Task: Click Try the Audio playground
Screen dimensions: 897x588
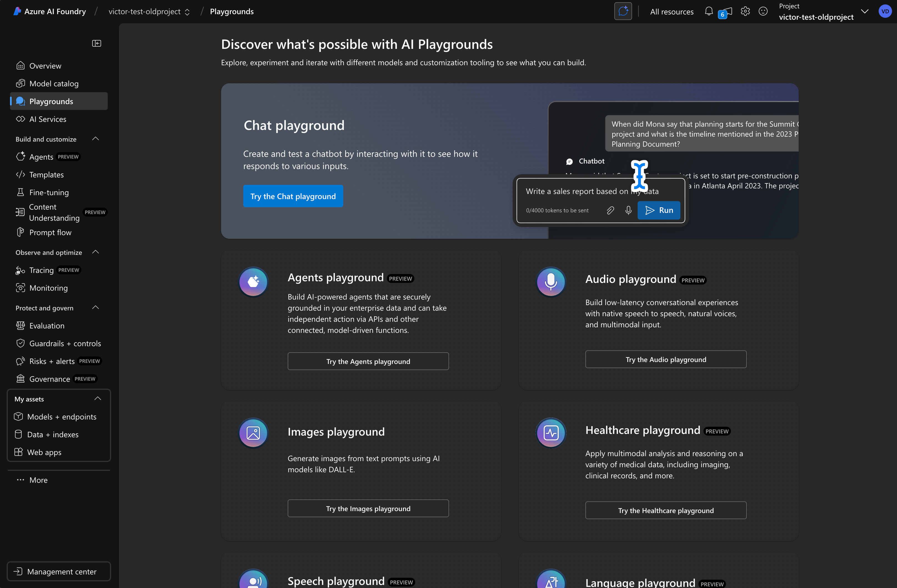Action: tap(666, 359)
